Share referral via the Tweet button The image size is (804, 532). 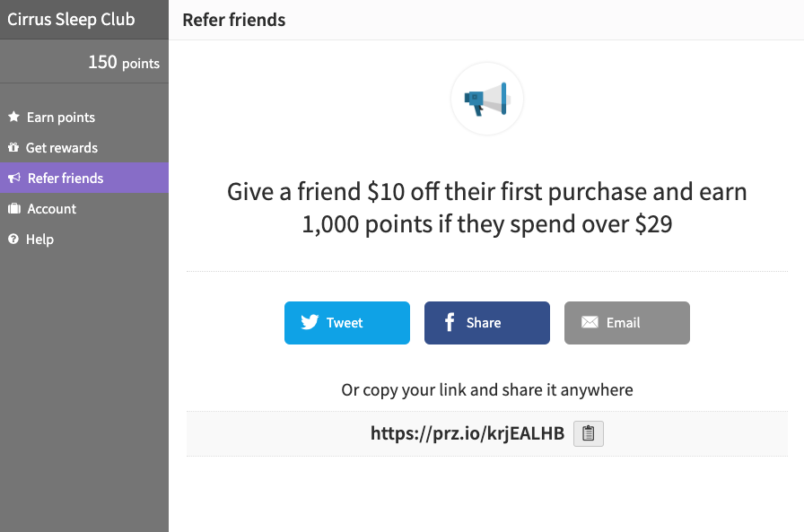pos(347,323)
